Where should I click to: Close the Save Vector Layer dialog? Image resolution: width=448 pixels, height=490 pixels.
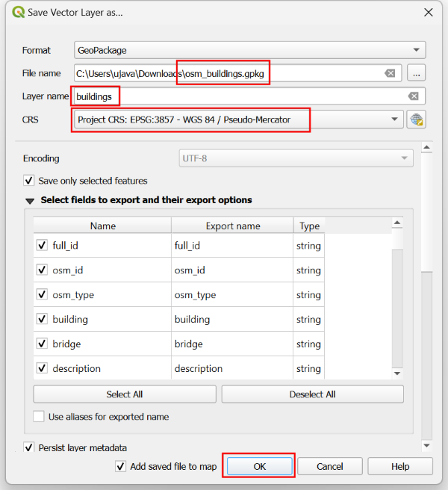click(428, 12)
